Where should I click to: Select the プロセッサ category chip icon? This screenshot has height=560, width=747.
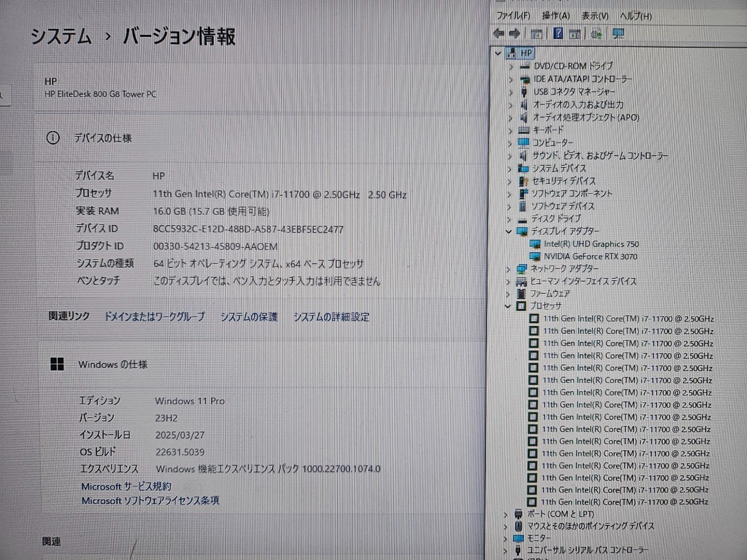[x=521, y=306]
